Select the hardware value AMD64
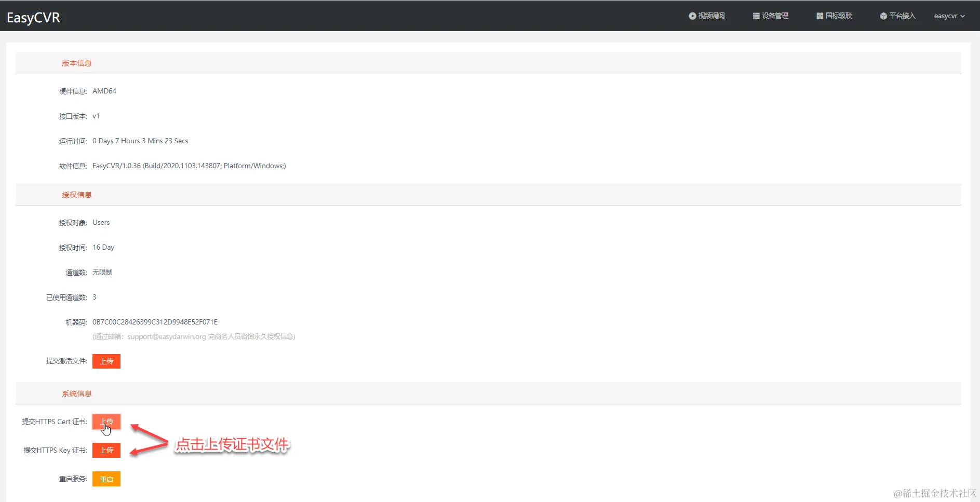This screenshot has width=980, height=502. click(x=104, y=91)
